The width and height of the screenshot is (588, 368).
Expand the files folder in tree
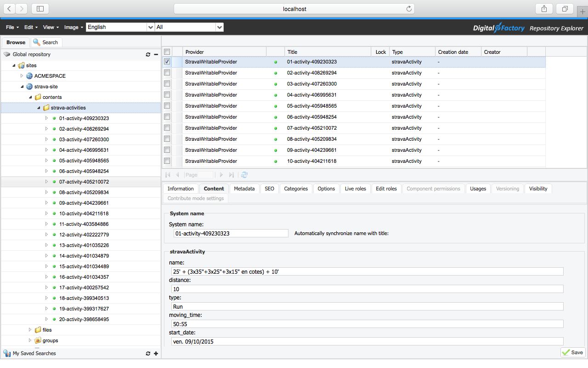pos(30,330)
